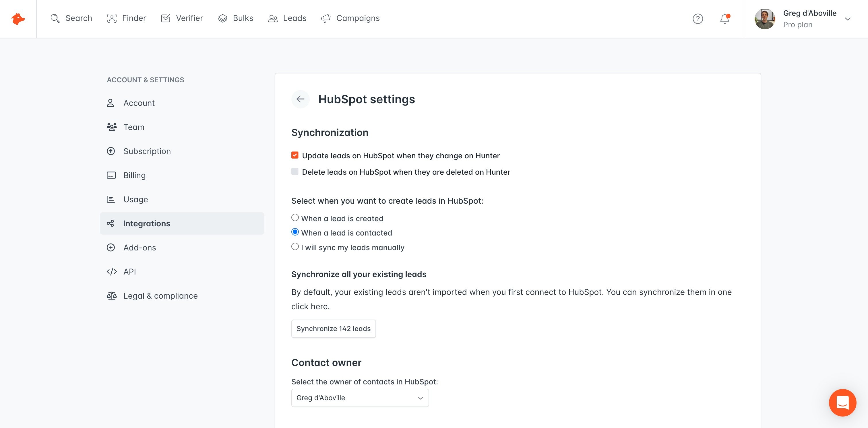
Task: Click the API code brackets icon
Action: [112, 271]
